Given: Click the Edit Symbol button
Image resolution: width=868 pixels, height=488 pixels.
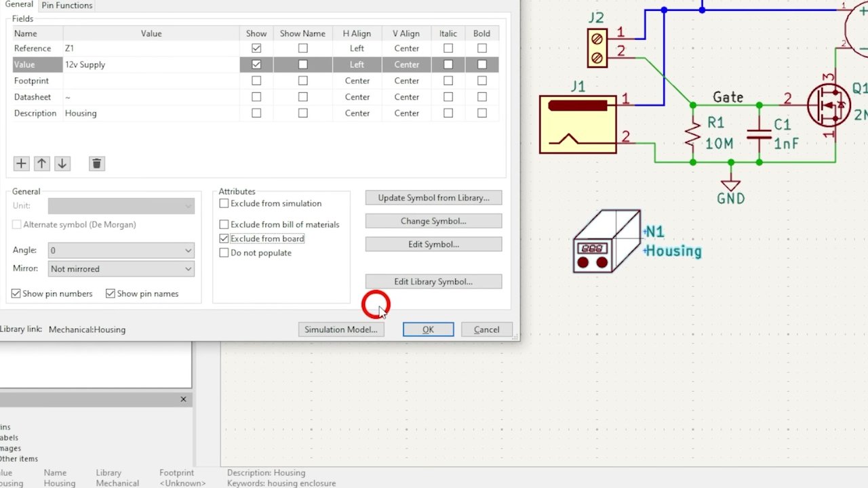Looking at the screenshot, I should (x=433, y=244).
